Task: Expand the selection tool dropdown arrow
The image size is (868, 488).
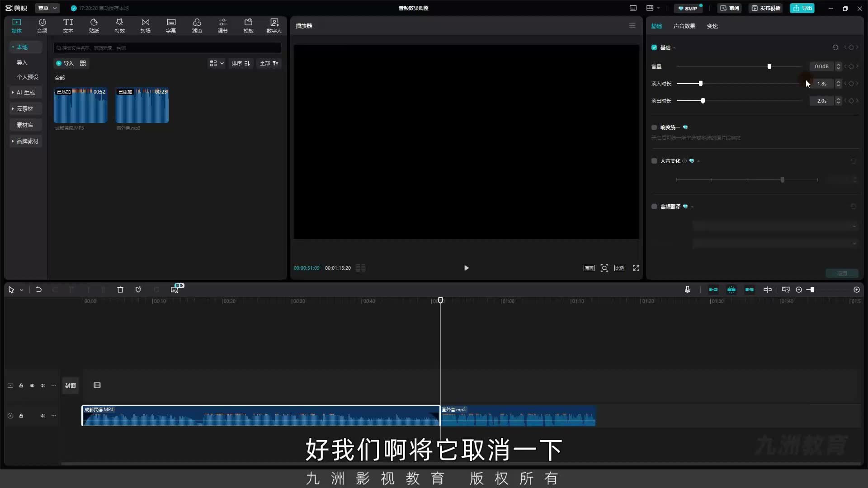Action: point(22,290)
